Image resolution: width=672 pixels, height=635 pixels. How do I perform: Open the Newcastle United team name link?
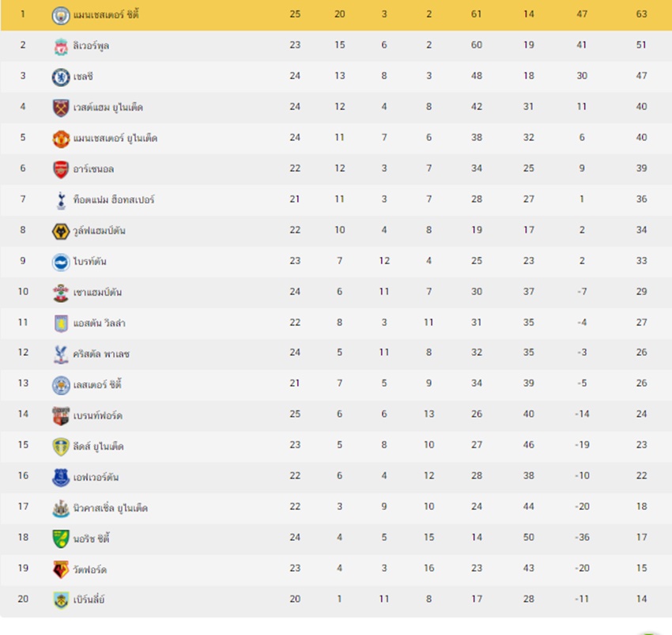(x=111, y=508)
